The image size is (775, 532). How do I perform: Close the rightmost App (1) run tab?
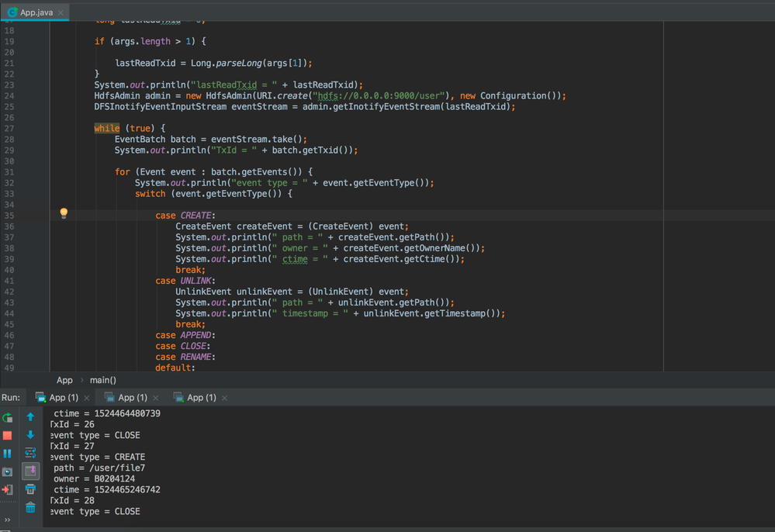(225, 398)
